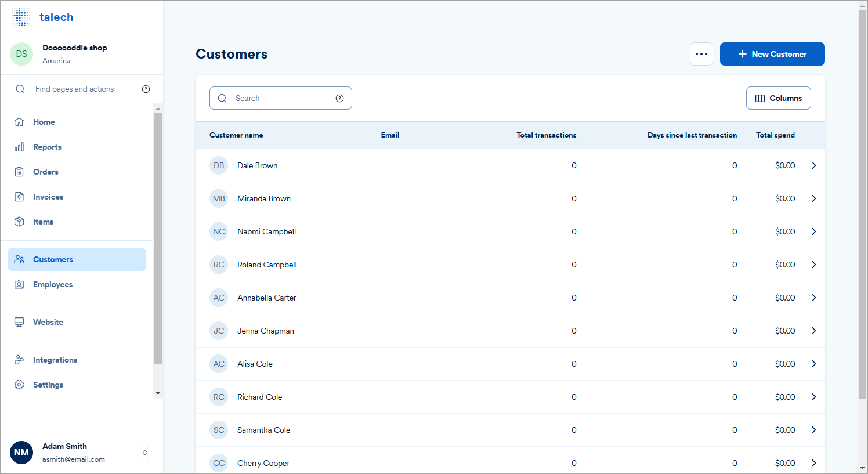Screen dimensions: 868x474
Task: Open Naomi Campbell row chevron
Action: (813, 231)
